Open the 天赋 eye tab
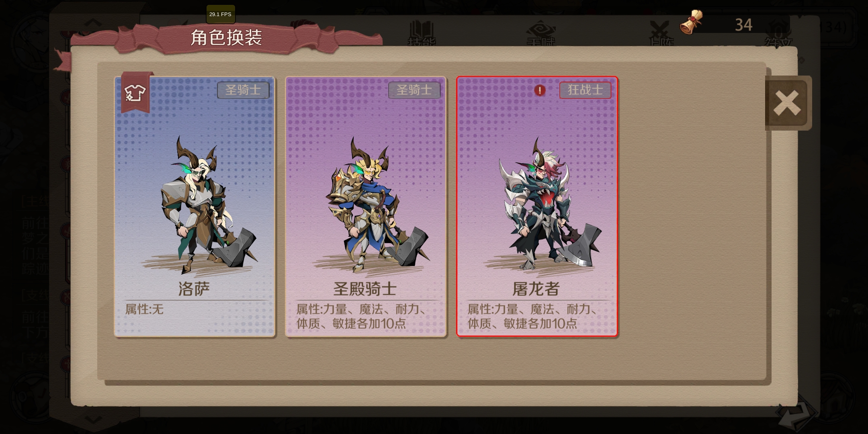Screen dimensions: 868x434 click(540, 33)
